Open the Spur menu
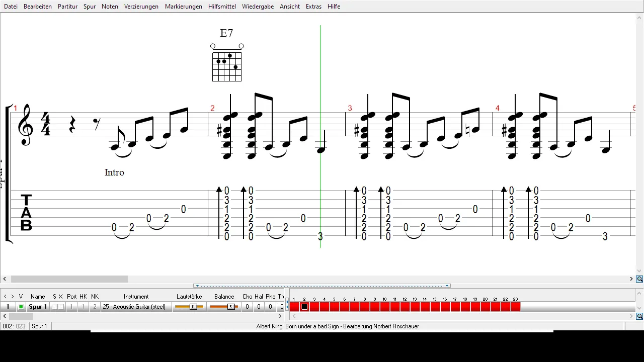The image size is (644, 362). click(x=90, y=7)
